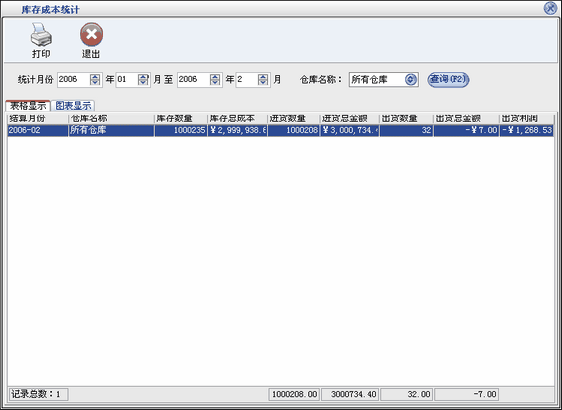Switch to the 图表显示 tab

click(x=73, y=105)
